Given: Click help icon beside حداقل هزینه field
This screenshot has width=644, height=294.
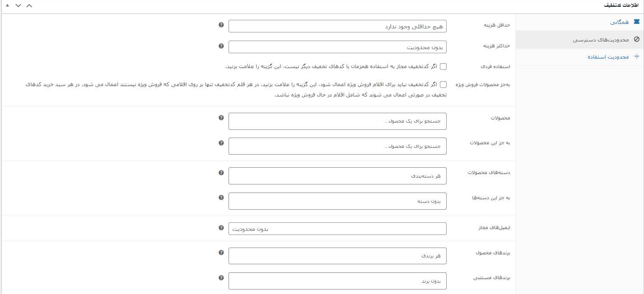Looking at the screenshot, I should pyautogui.click(x=221, y=25).
